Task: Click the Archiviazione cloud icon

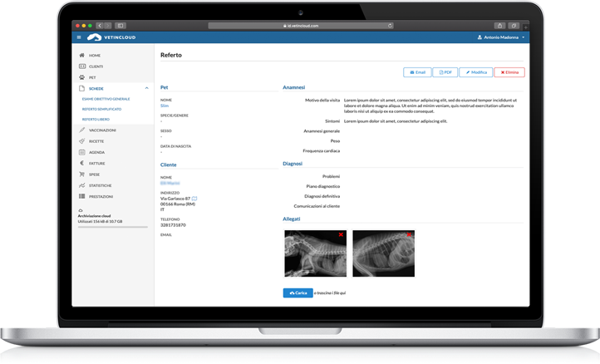Action: coord(81,210)
